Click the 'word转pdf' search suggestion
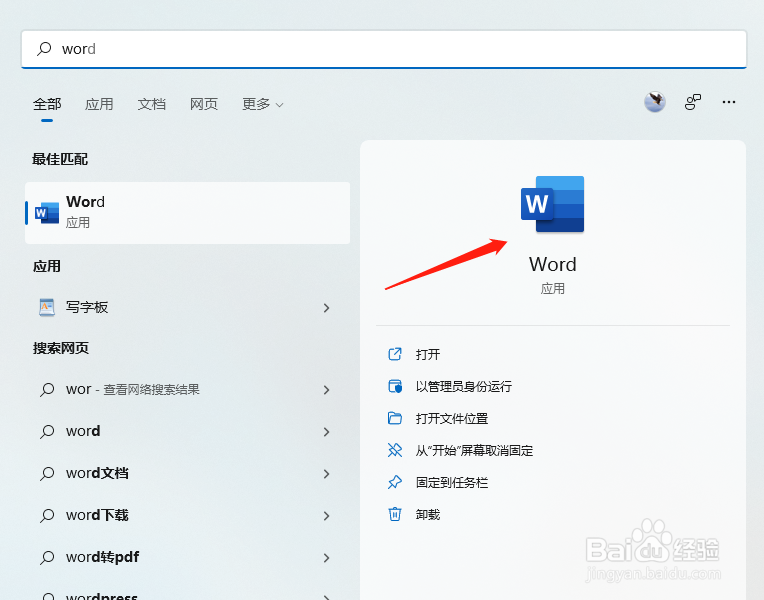This screenshot has width=764, height=600. [188, 557]
